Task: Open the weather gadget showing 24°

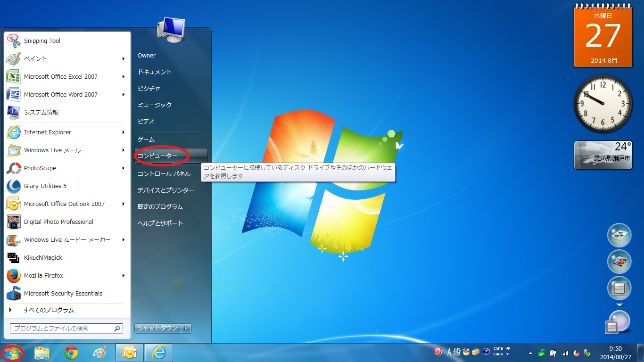Action: (x=603, y=155)
